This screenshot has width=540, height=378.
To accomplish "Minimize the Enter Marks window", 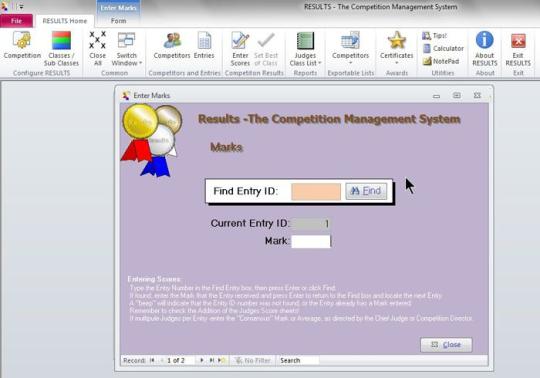I will (x=436, y=96).
